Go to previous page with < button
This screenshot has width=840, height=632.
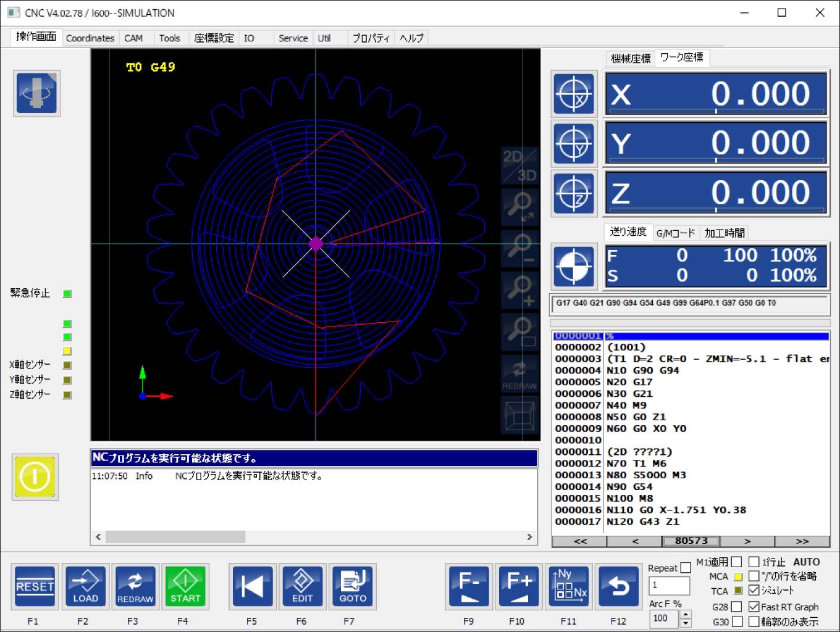click(634, 541)
